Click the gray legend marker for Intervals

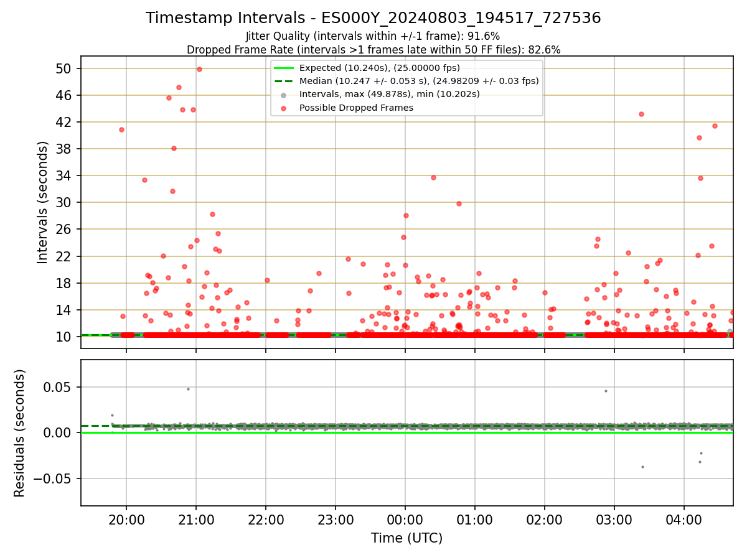284,95
